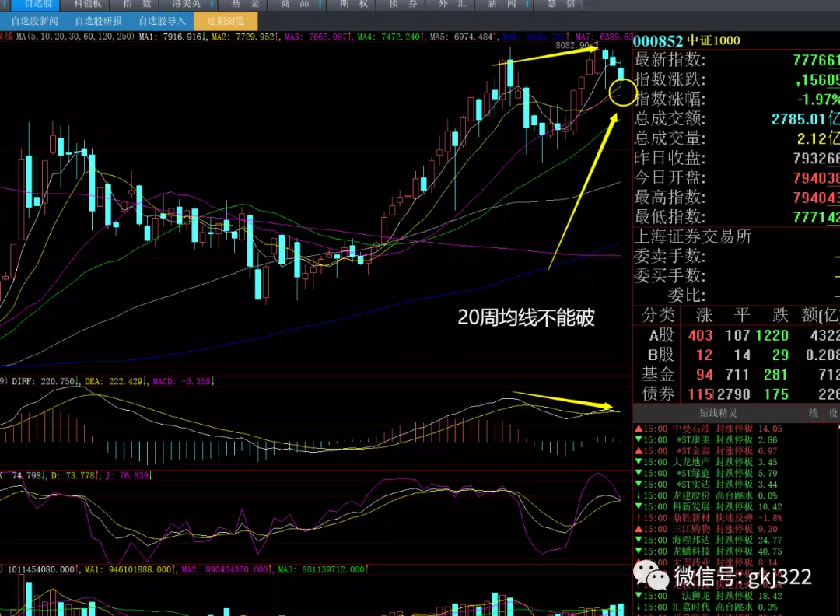Click red up-triangle beside 中曼石油 alert
This screenshot has height=616, width=840.
[639, 429]
